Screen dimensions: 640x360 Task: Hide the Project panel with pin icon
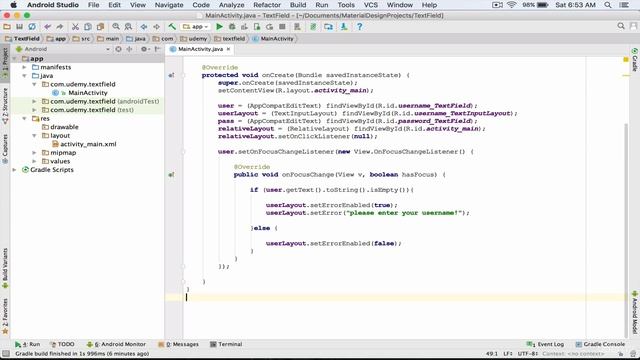point(157,49)
